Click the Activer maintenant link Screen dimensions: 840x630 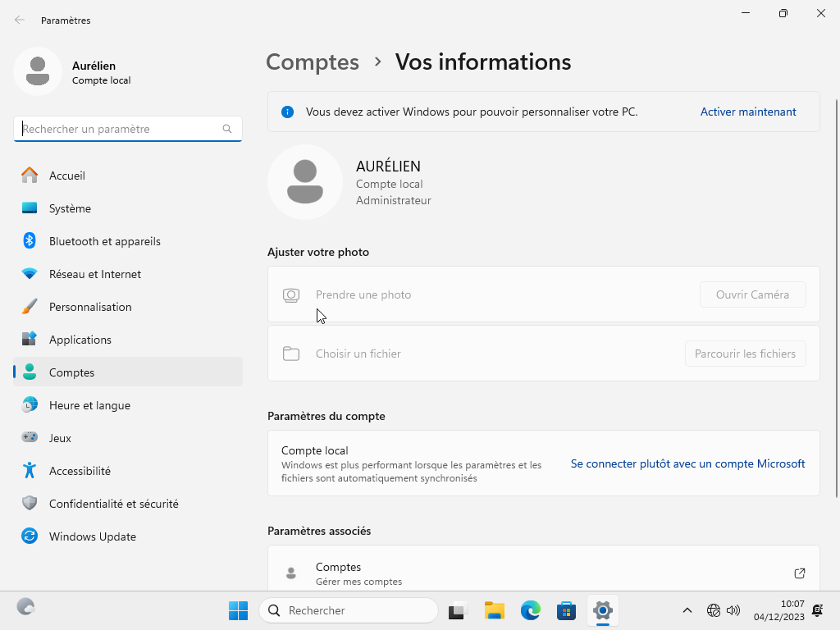[748, 112]
